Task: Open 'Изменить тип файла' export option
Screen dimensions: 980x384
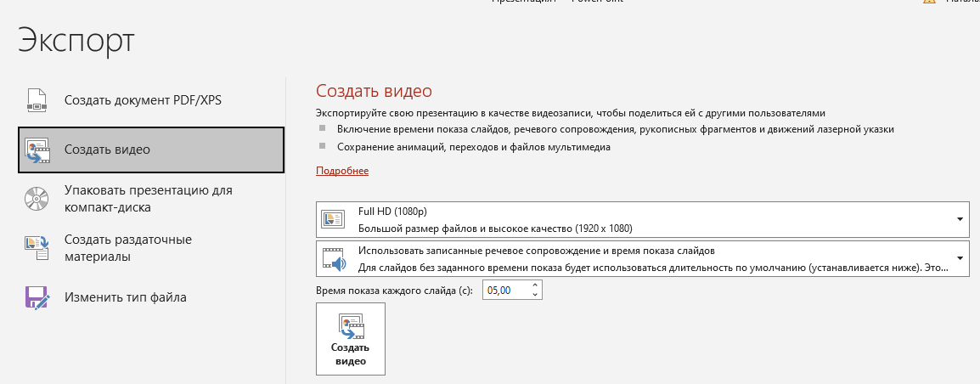Action: coord(125,297)
